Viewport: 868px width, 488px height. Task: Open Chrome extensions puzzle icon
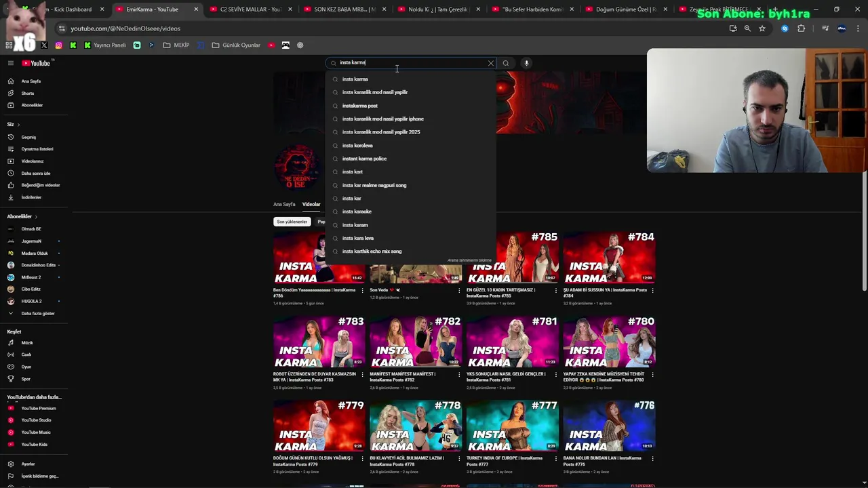[x=802, y=28]
